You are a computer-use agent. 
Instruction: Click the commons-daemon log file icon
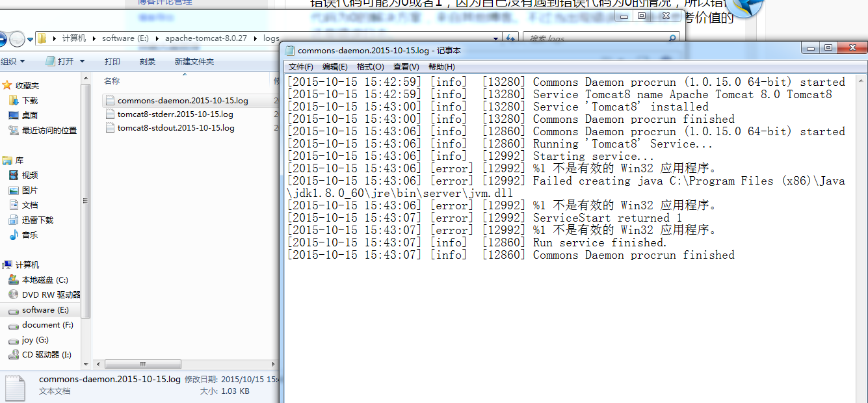(x=110, y=101)
